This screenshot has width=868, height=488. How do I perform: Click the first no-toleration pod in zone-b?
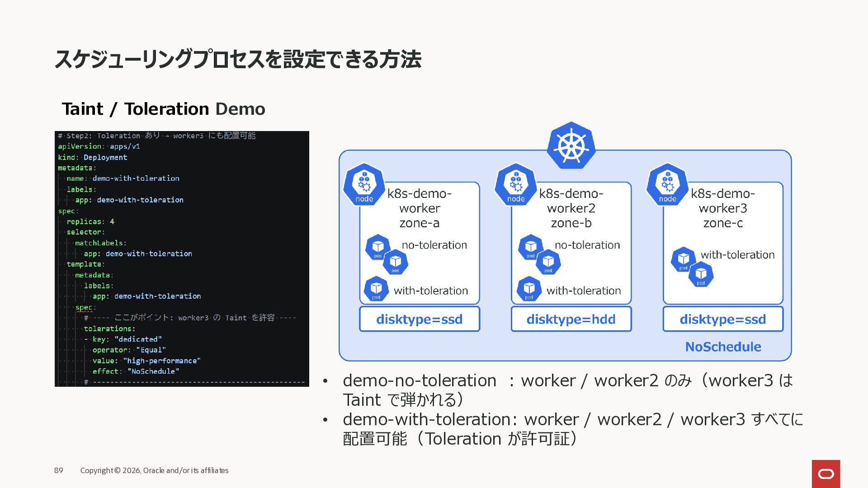click(531, 247)
